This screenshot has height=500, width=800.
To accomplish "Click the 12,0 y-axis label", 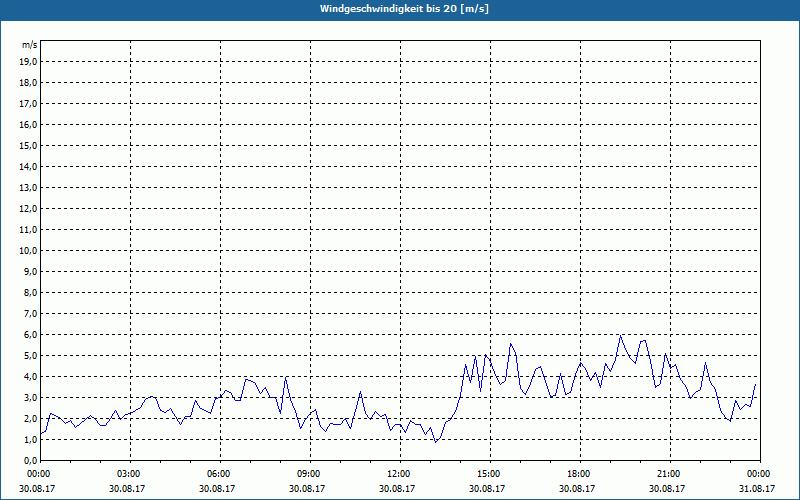I will pyautogui.click(x=29, y=209).
